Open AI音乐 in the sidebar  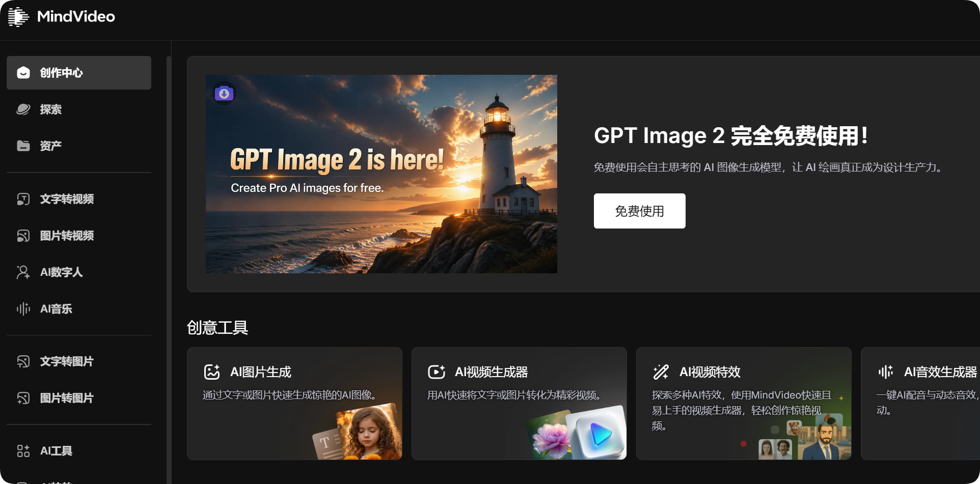pos(79,309)
